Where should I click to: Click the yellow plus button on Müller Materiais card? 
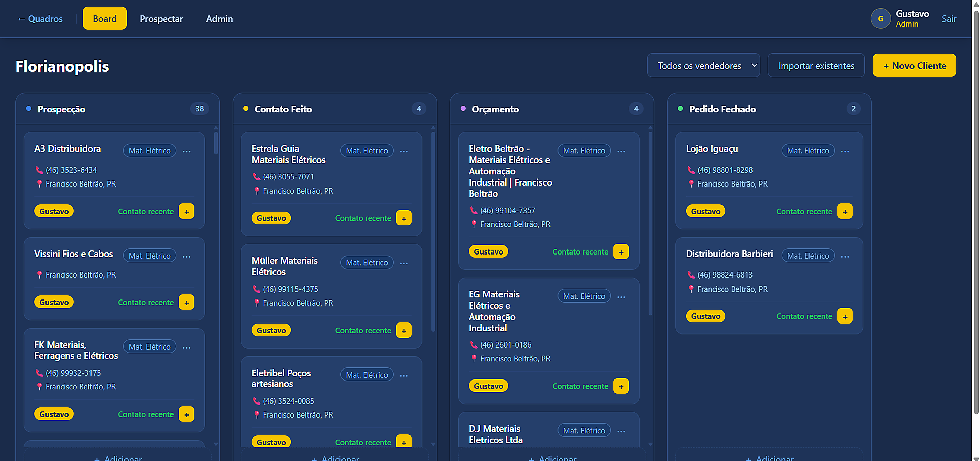404,330
